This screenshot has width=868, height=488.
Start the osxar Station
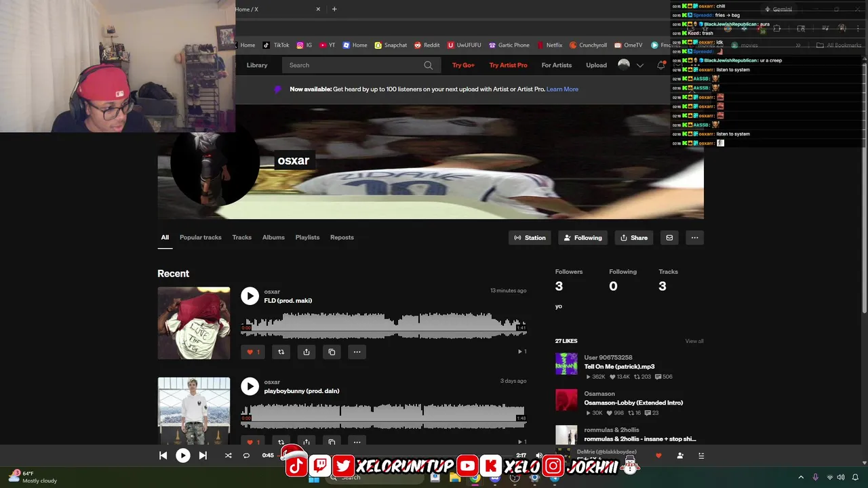click(x=530, y=237)
